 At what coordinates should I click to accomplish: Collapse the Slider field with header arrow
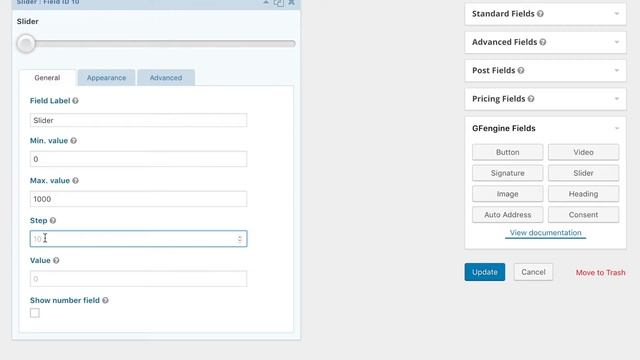click(266, 2)
